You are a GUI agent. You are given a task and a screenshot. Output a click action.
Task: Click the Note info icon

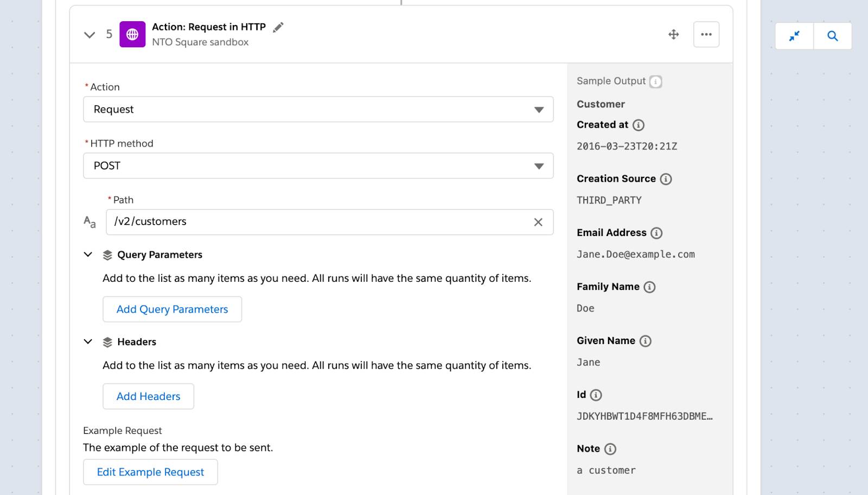click(x=610, y=449)
